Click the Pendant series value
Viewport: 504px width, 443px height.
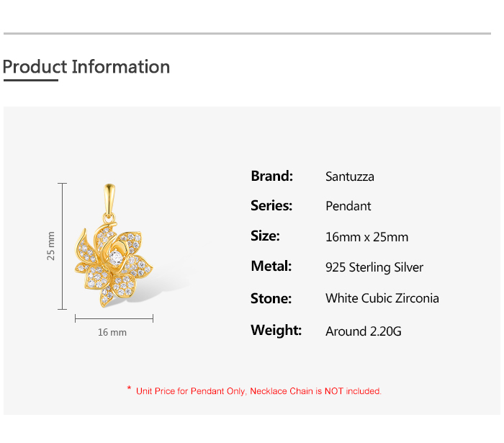click(348, 206)
